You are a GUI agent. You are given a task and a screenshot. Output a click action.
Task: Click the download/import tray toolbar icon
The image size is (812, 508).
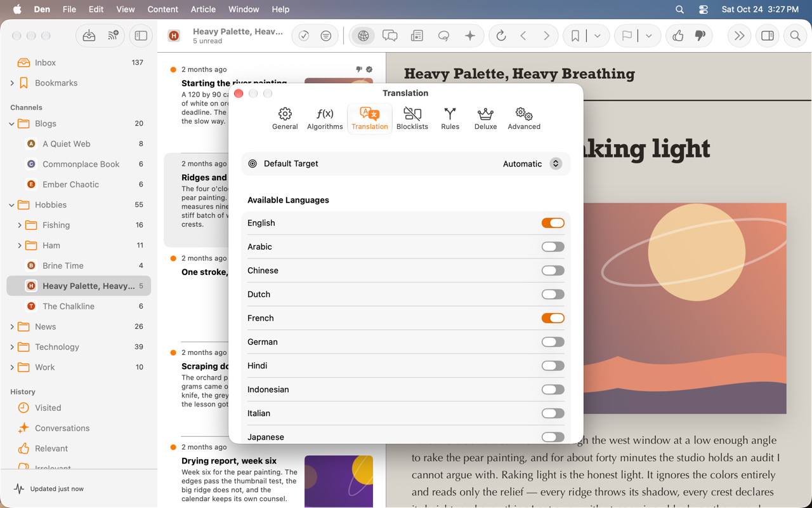point(89,36)
